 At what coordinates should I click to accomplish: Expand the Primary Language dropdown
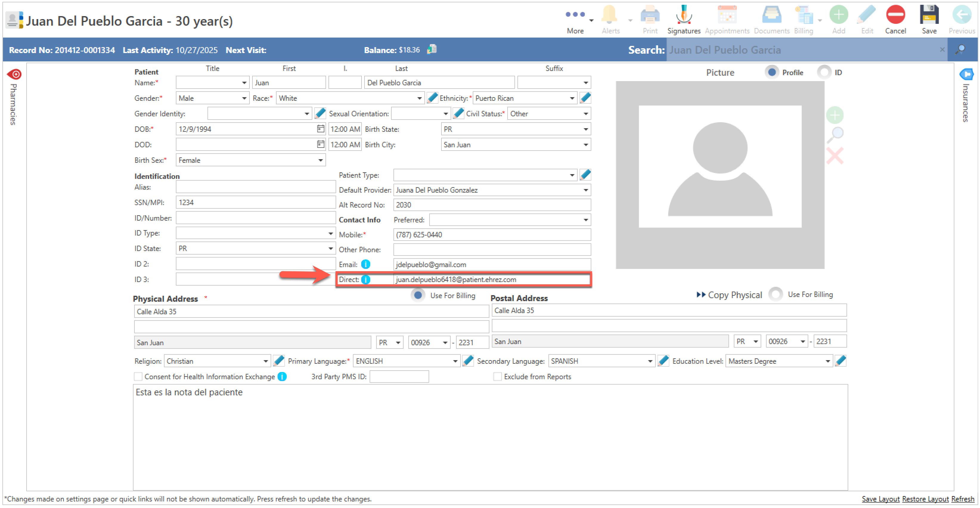[455, 362]
